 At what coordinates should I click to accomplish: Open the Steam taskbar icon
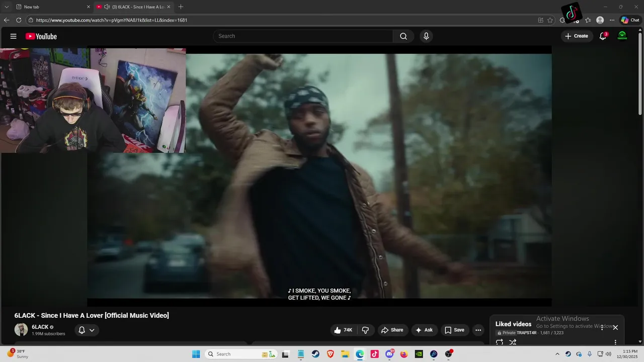[315, 354]
